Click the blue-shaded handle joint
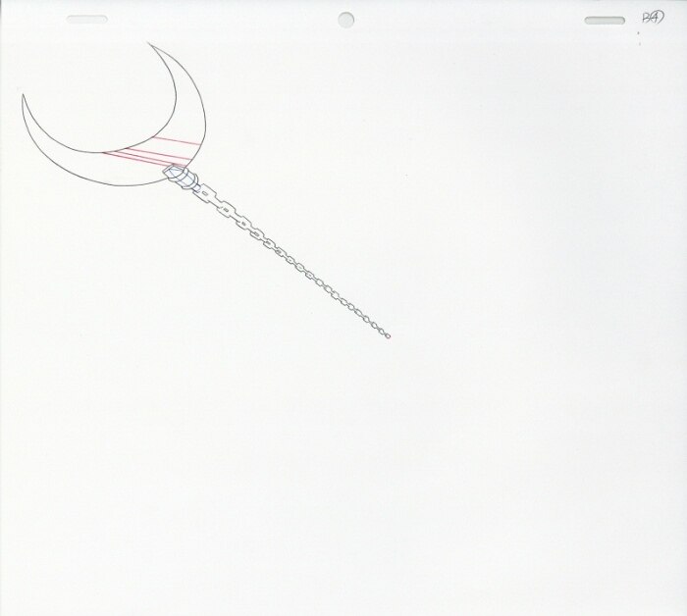This screenshot has height=616, width=687. click(x=182, y=177)
